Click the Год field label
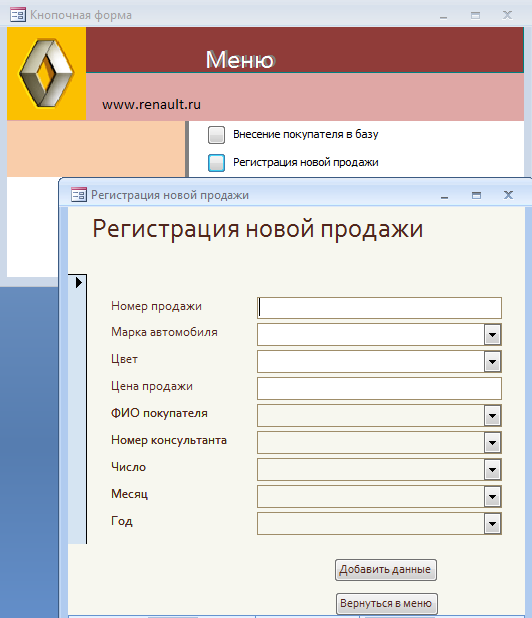 point(122,521)
